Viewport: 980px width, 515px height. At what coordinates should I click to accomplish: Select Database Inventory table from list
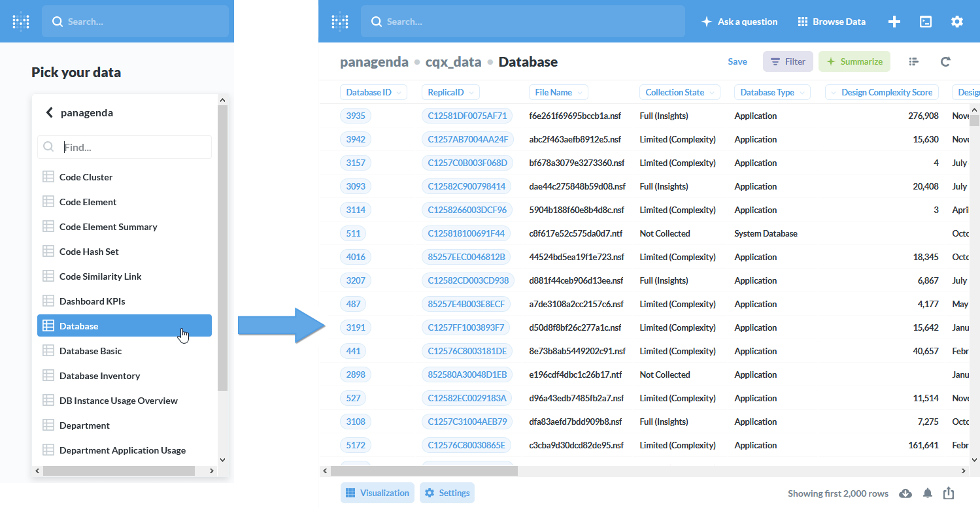tap(99, 376)
